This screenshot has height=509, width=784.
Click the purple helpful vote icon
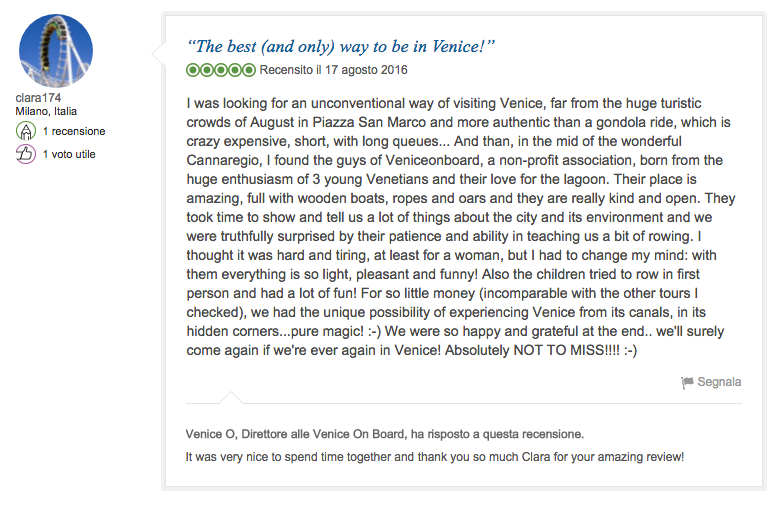click(26, 154)
